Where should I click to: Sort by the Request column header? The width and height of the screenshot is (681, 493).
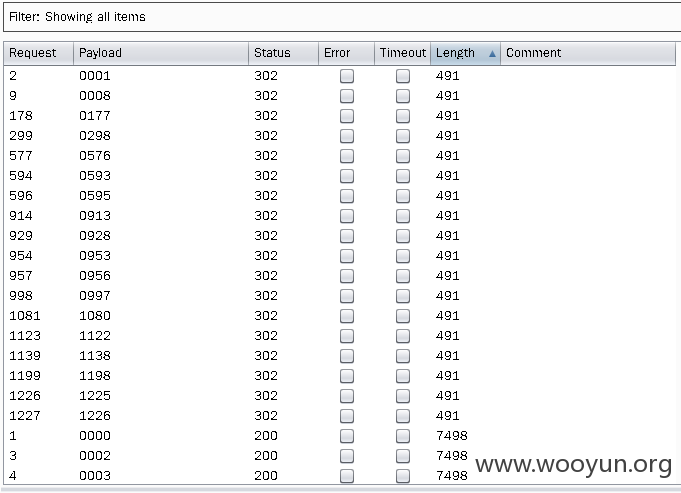[39, 53]
